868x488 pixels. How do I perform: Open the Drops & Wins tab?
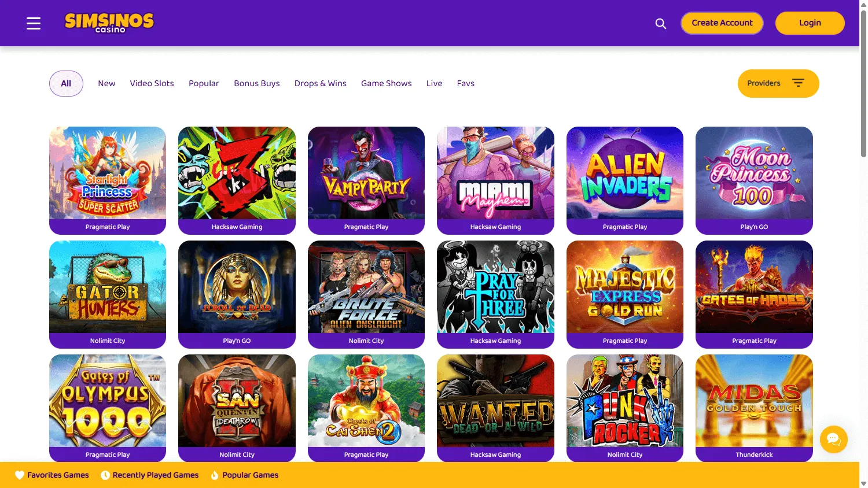click(x=321, y=83)
